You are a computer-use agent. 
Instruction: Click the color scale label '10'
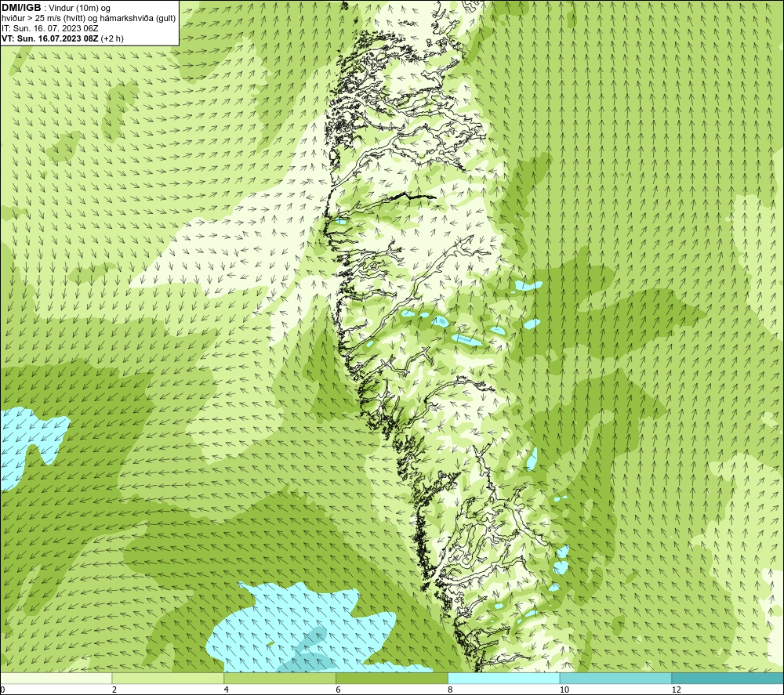[564, 690]
